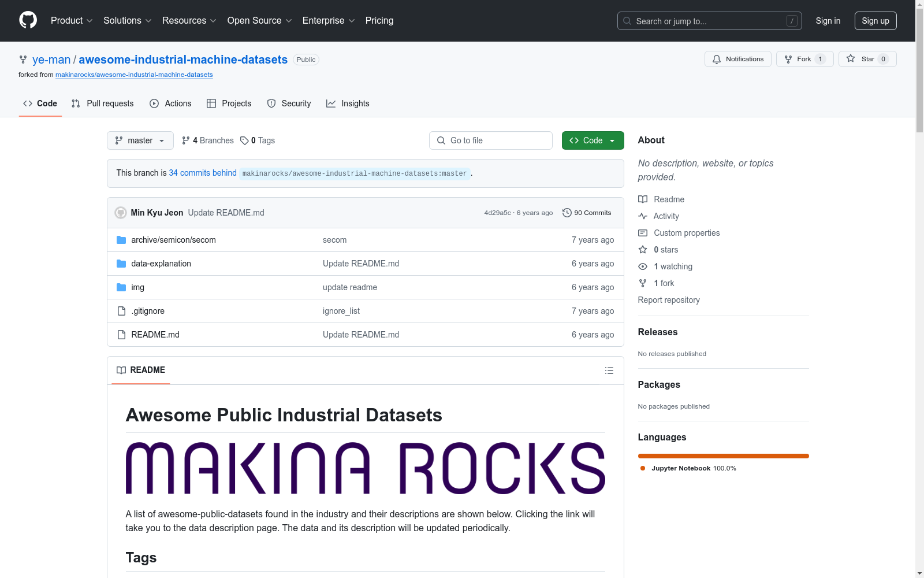Open the Releases heading link
Image resolution: width=924 pixels, height=578 pixels.
click(x=658, y=332)
